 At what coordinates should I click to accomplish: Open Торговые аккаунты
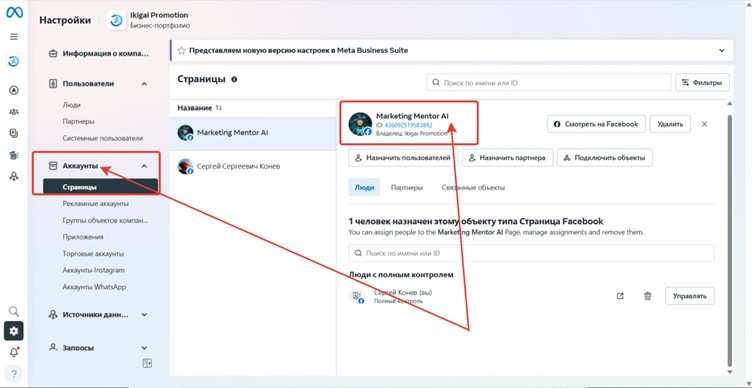click(x=93, y=253)
